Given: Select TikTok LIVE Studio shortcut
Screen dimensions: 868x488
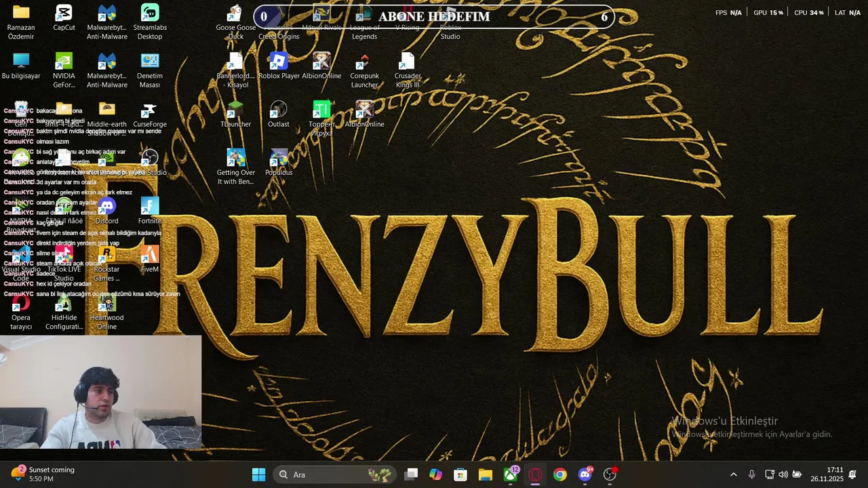Looking at the screenshot, I should 64,264.
